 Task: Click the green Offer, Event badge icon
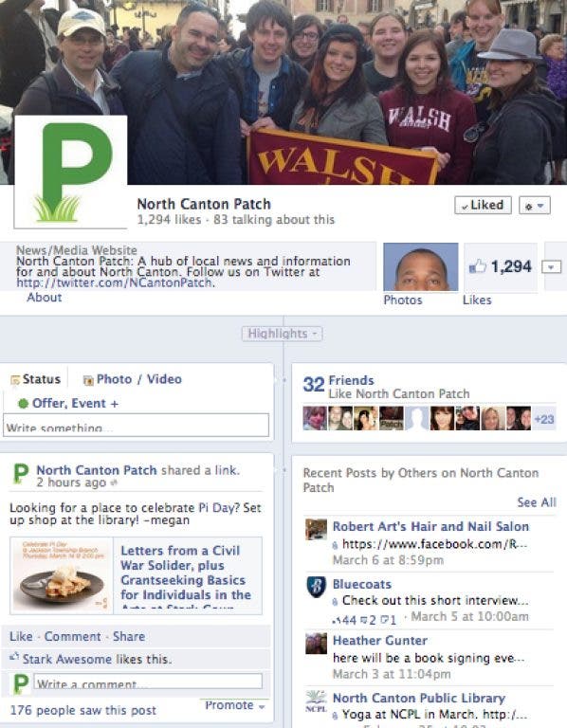pyautogui.click(x=23, y=404)
